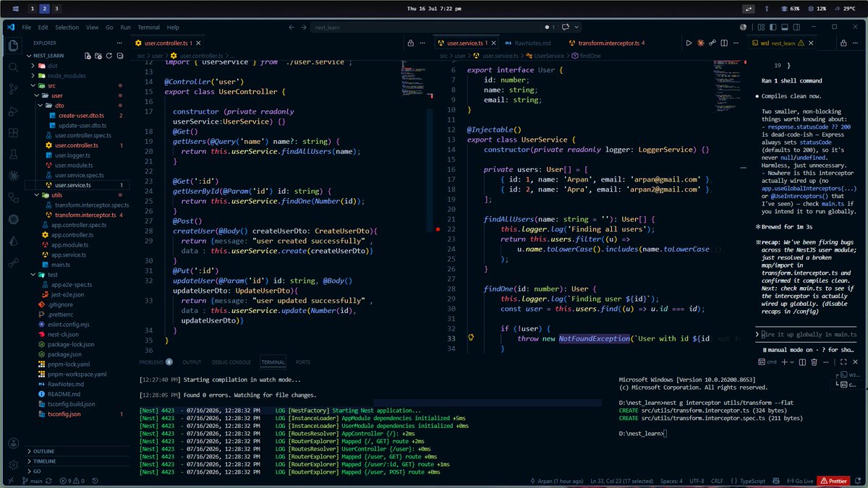Switch to the transform.interceptor.ts tab
868x488 pixels.
point(608,43)
